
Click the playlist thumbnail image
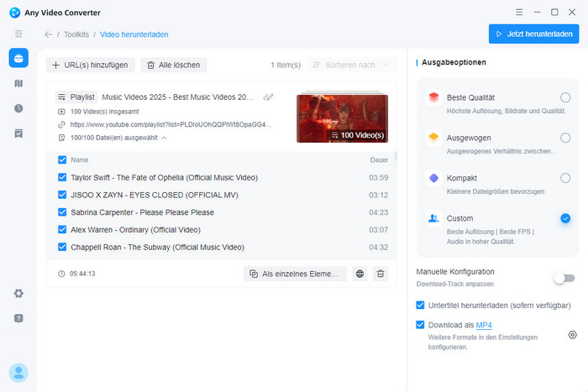(342, 118)
